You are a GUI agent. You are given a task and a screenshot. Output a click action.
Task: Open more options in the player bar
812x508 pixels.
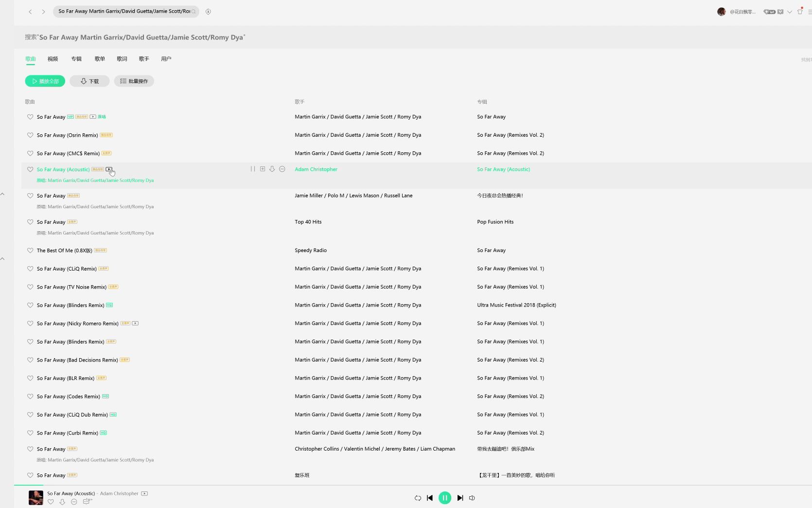click(x=74, y=502)
